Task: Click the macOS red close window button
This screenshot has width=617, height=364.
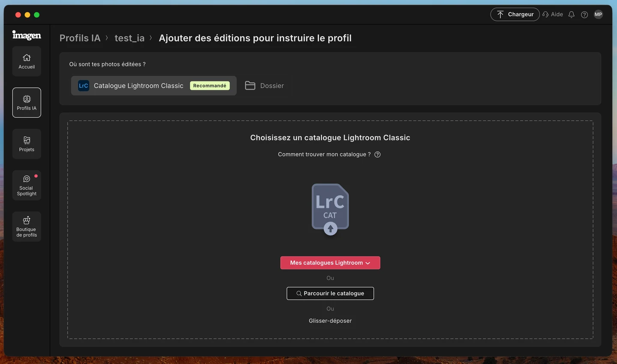Action: [18, 15]
